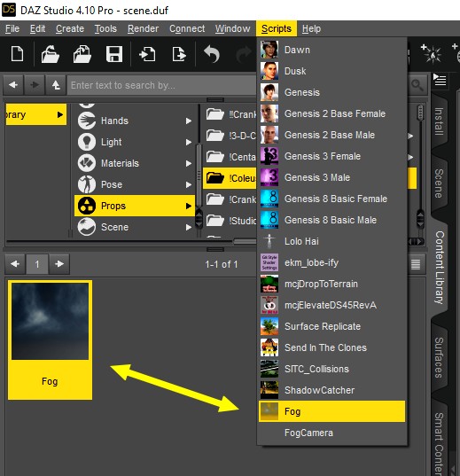
Task: Click the Export file icon
Action: (179, 54)
